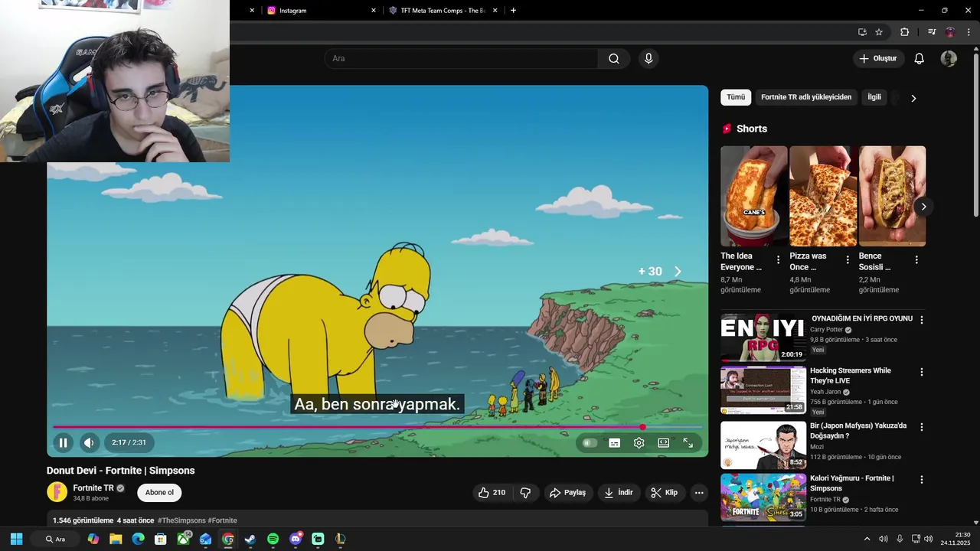Open the Oluştur create menu
Viewport: 980px width, 551px height.
point(878,59)
